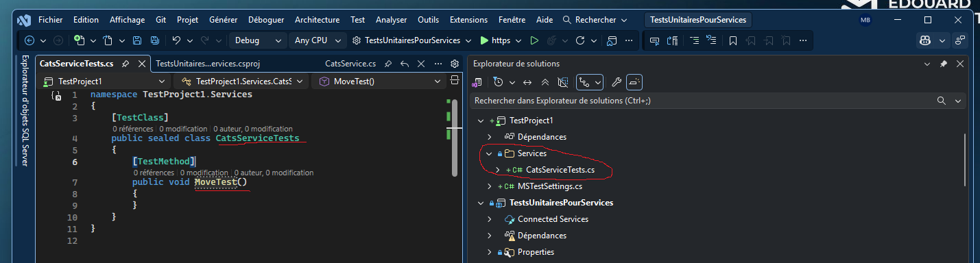The image size is (980, 263).
Task: Expand the Connected Services node
Action: point(489,219)
